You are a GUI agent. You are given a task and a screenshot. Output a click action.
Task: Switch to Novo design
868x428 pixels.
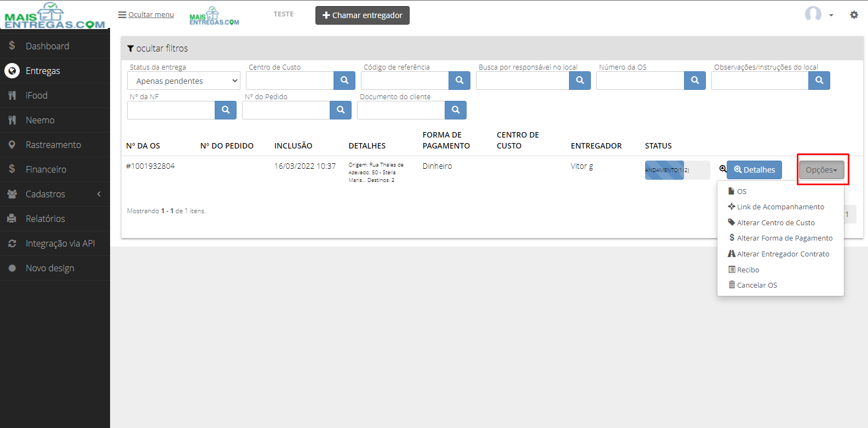point(55,268)
